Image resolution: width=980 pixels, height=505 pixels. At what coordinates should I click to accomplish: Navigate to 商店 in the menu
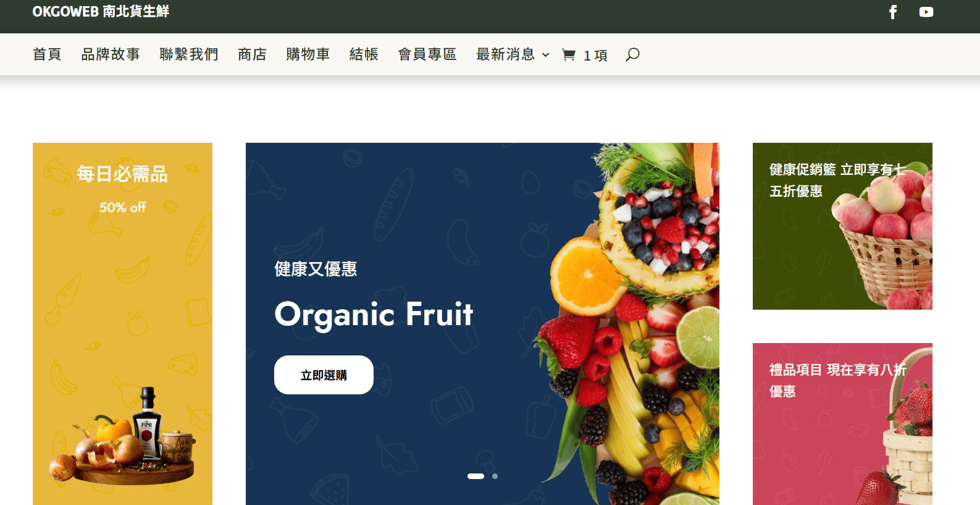tap(252, 54)
